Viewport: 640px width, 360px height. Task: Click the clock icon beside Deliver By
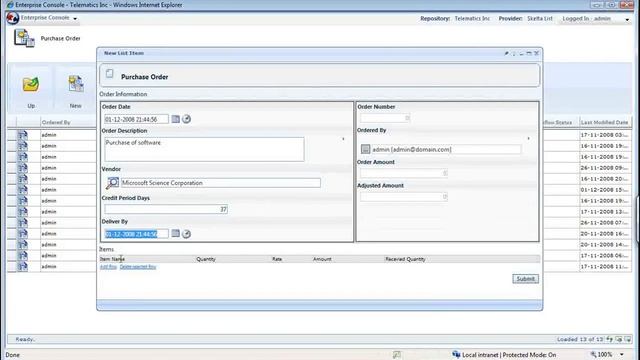[x=186, y=234]
